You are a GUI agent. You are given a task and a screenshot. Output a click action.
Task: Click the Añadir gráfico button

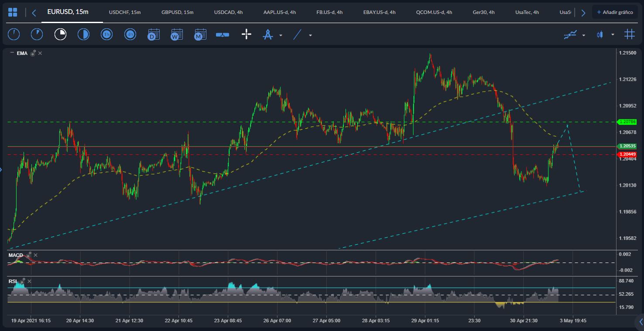point(615,12)
